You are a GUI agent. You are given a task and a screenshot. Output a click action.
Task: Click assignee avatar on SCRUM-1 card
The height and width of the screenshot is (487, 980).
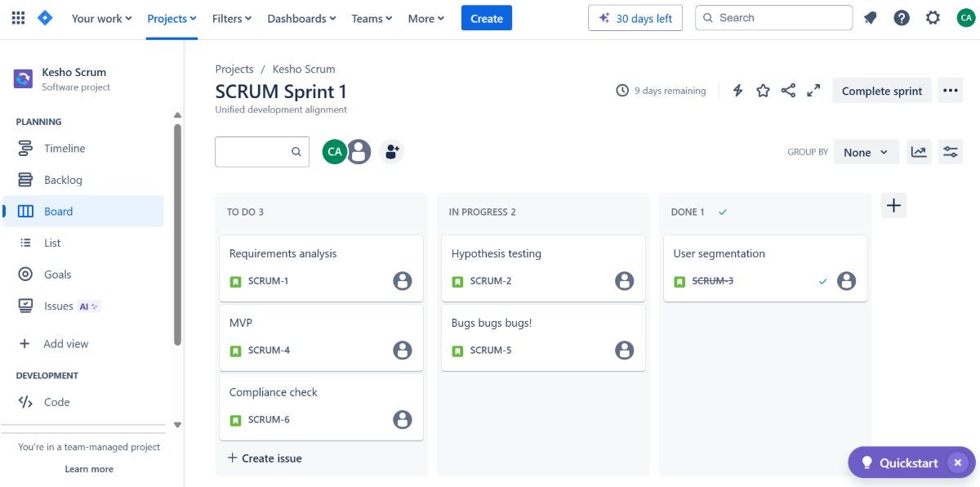pyautogui.click(x=403, y=281)
